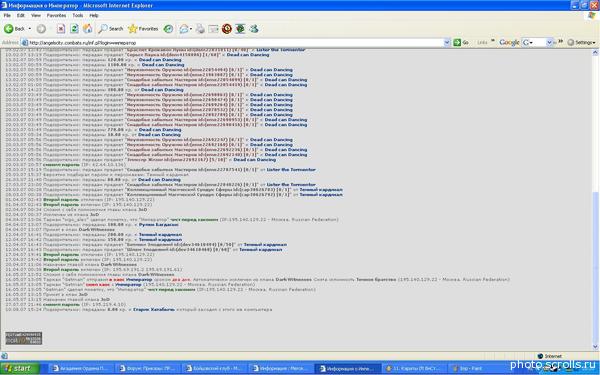Screen dimensions: 600x375
Task: Click inside the Address bar URL field
Action: (x=235, y=42)
